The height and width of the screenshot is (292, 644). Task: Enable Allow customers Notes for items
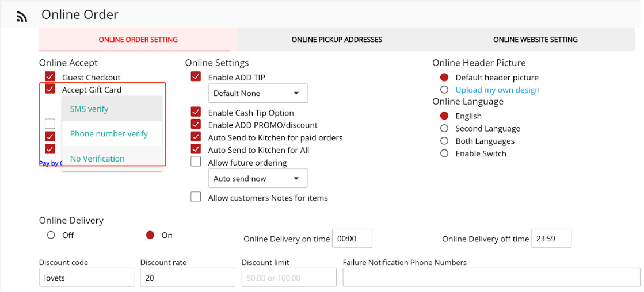196,197
